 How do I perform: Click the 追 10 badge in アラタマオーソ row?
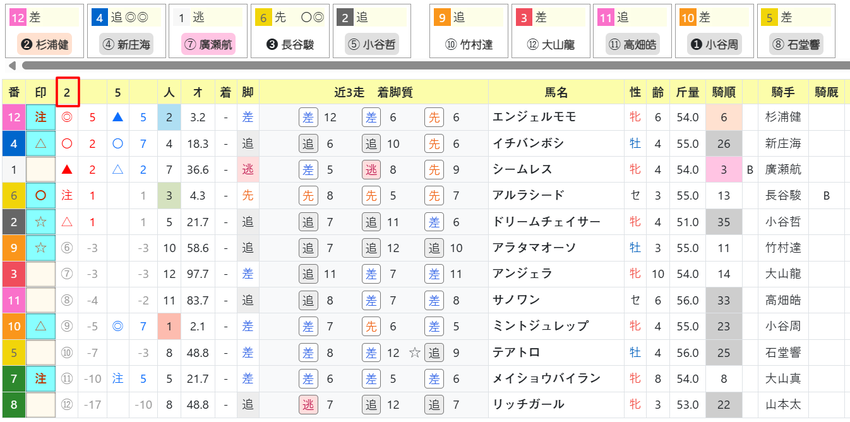point(443,247)
